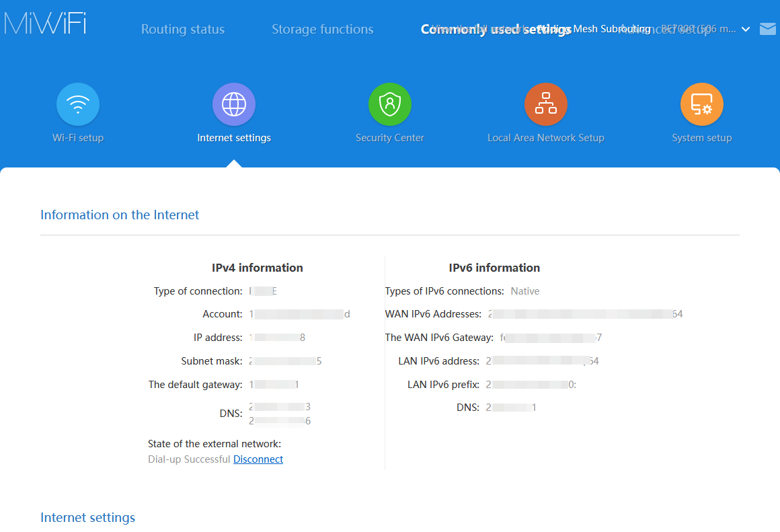Open the Storage functions menu
This screenshot has width=780, height=532.
point(322,29)
